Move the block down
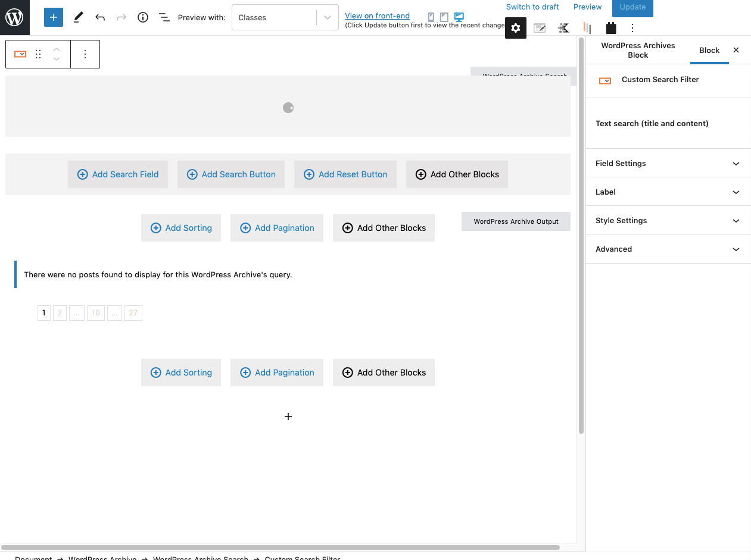The width and height of the screenshot is (751, 560). pos(57,59)
